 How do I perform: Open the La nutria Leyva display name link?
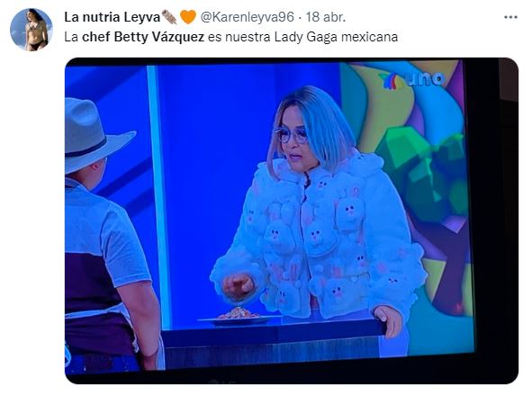(112, 17)
